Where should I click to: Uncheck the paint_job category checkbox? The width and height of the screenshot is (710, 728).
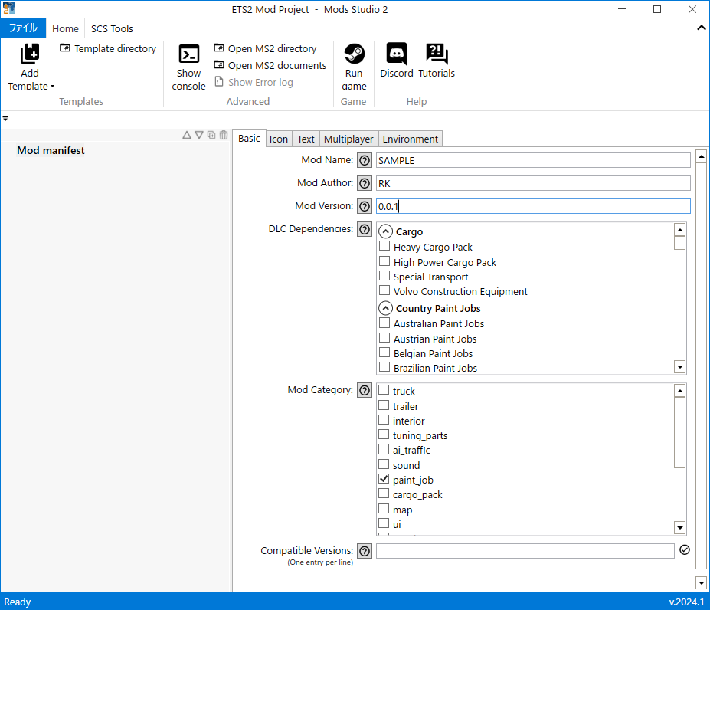click(384, 480)
